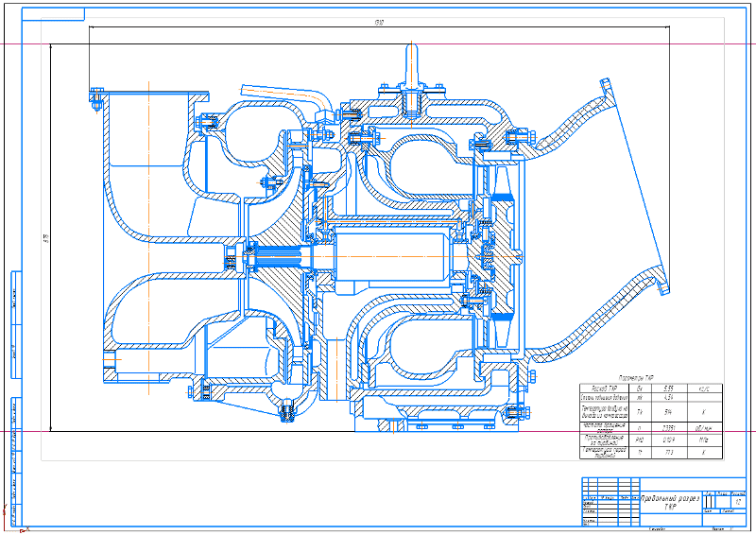This screenshot has width=756, height=535.
Task: Click the title 'Продольный разрез ТКР' in title block
Action: click(x=670, y=502)
